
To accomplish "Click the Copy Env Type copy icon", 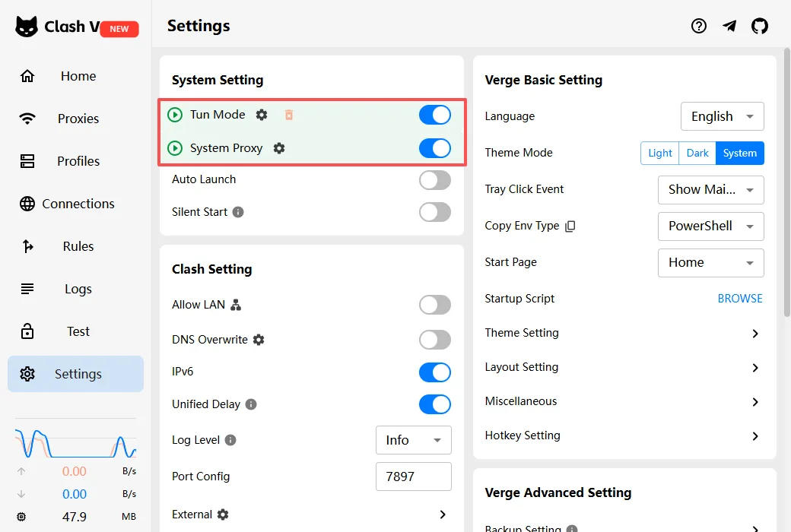I will click(570, 226).
